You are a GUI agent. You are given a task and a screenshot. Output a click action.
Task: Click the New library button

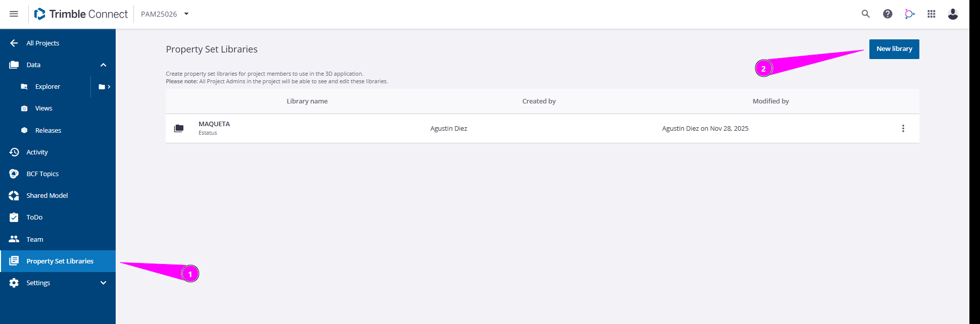click(x=894, y=49)
